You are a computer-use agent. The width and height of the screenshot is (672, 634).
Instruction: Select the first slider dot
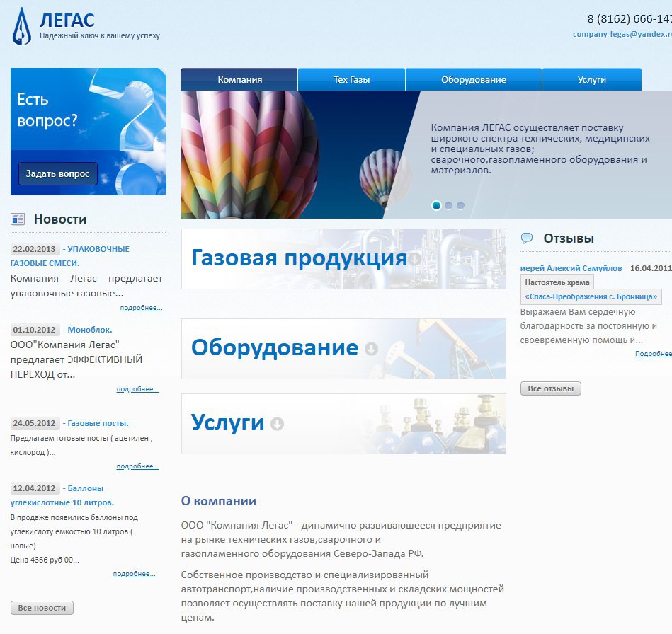(436, 206)
